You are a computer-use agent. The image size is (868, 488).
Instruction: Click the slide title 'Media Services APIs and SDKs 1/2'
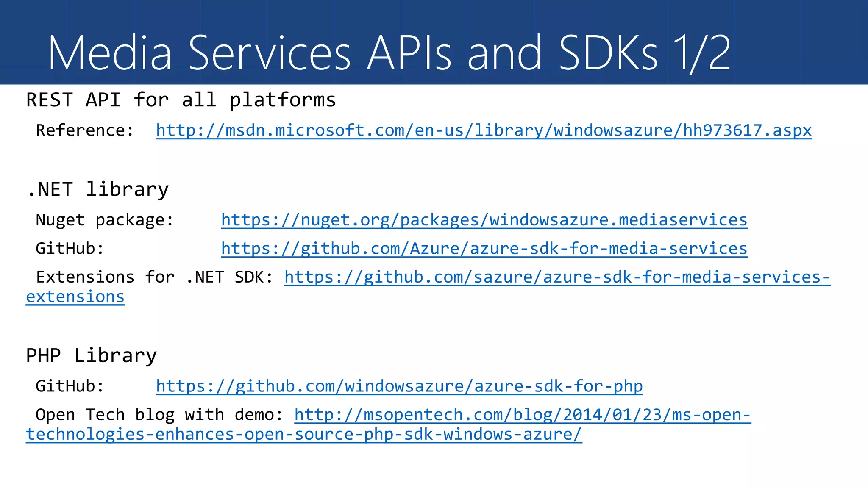(389, 53)
